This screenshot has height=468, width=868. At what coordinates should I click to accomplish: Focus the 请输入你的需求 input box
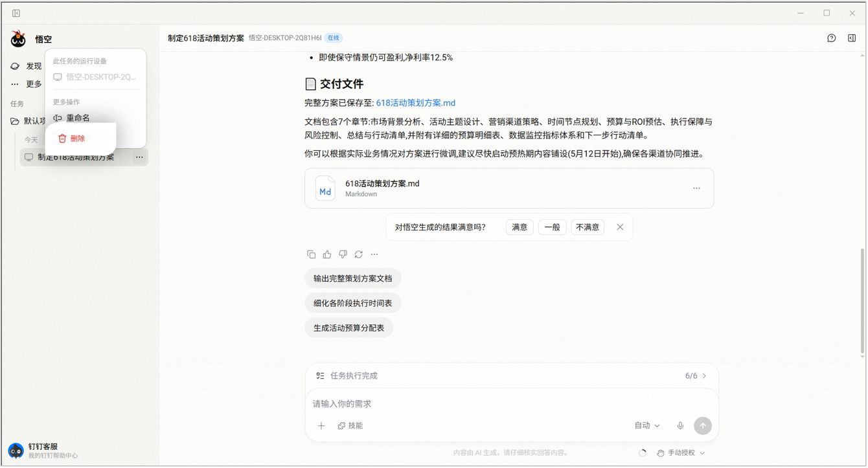point(512,404)
